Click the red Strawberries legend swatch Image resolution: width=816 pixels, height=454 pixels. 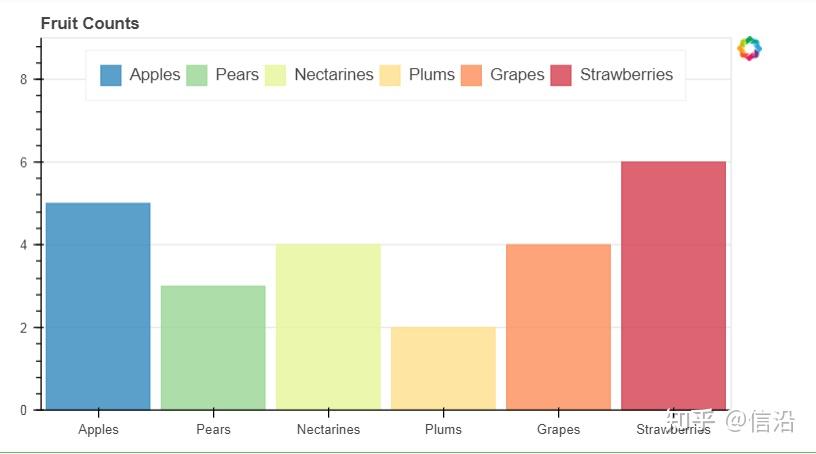pos(562,75)
